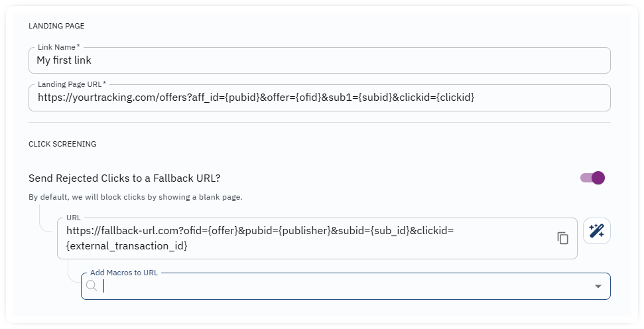This screenshot has height=329, width=644.
Task: Click the "Send Rejected Clicks to a Fallback URL?" label
Action: click(125, 178)
